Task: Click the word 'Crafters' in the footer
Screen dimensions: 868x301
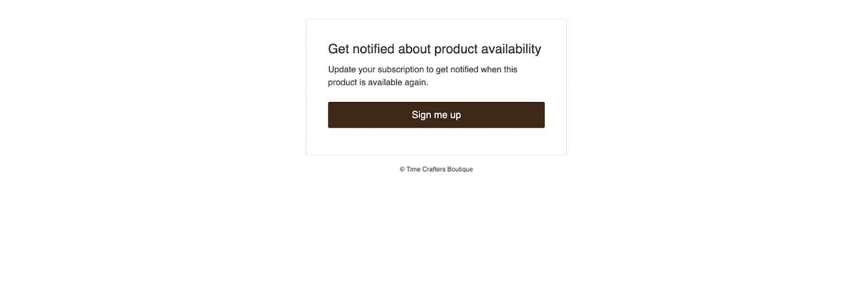Action: [434, 169]
